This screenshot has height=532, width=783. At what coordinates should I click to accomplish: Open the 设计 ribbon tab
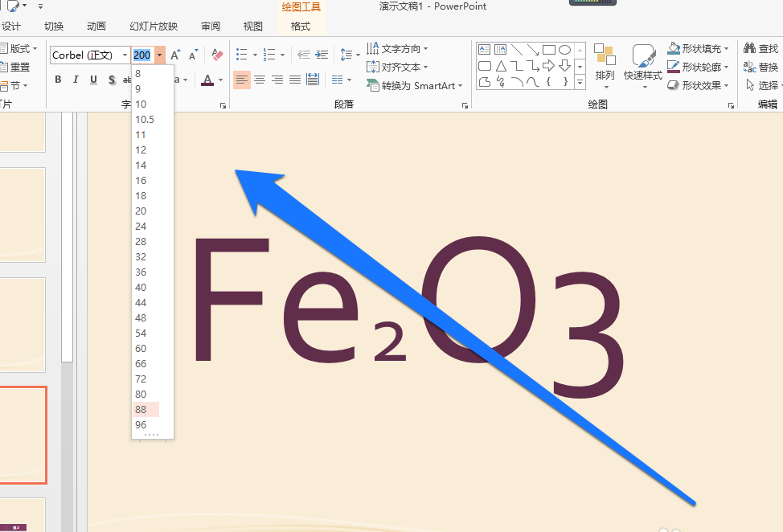(11, 26)
